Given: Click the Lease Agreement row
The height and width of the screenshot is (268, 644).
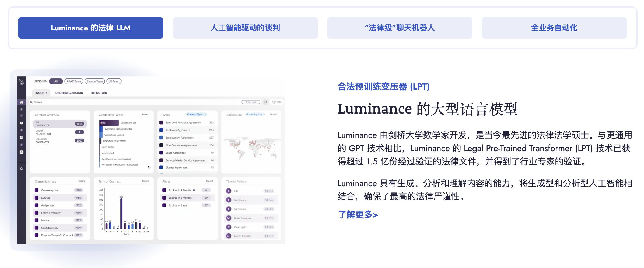Looking at the screenshot, I should [187, 153].
